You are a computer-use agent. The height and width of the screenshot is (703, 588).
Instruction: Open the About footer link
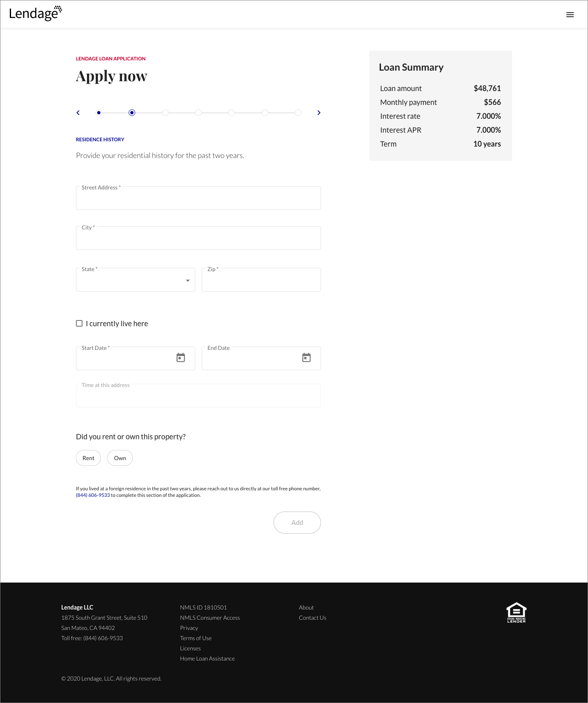[306, 607]
